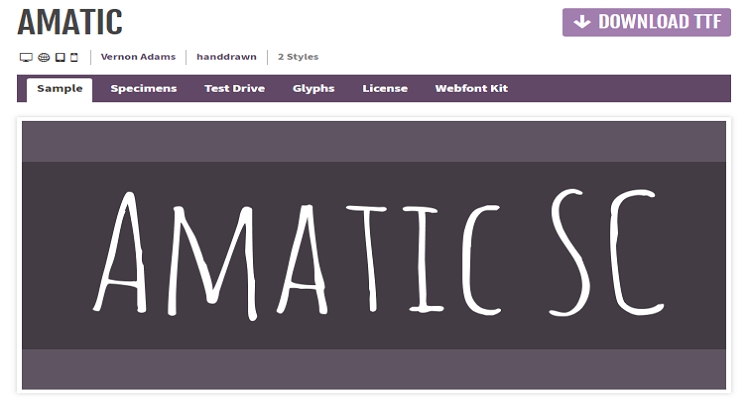The width and height of the screenshot is (750, 400).
Task: View the License tab
Action: [385, 89]
